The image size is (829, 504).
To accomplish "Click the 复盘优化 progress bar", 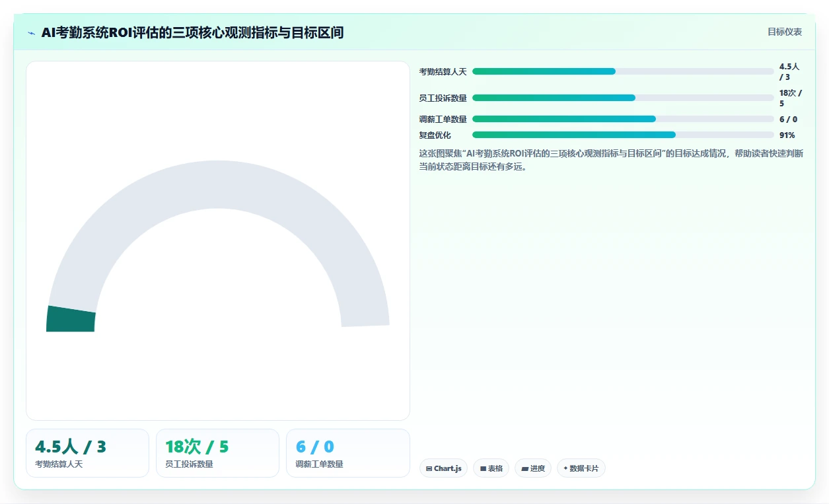I will tap(623, 135).
